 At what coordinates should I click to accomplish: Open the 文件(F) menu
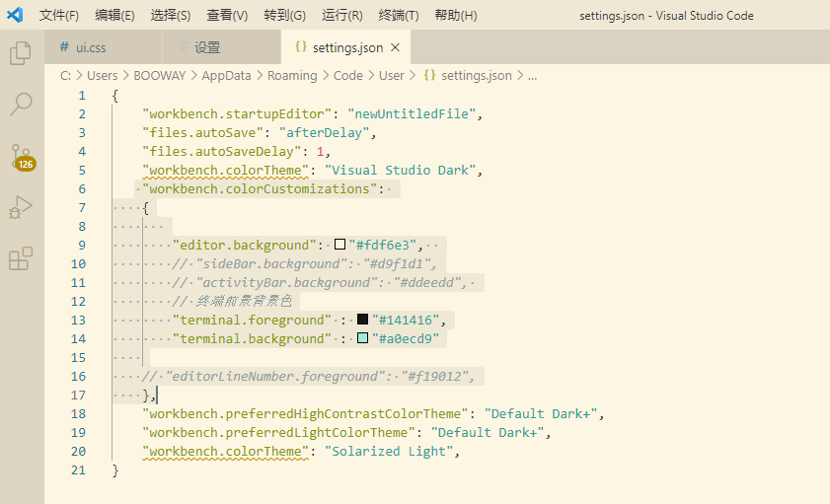click(x=59, y=16)
